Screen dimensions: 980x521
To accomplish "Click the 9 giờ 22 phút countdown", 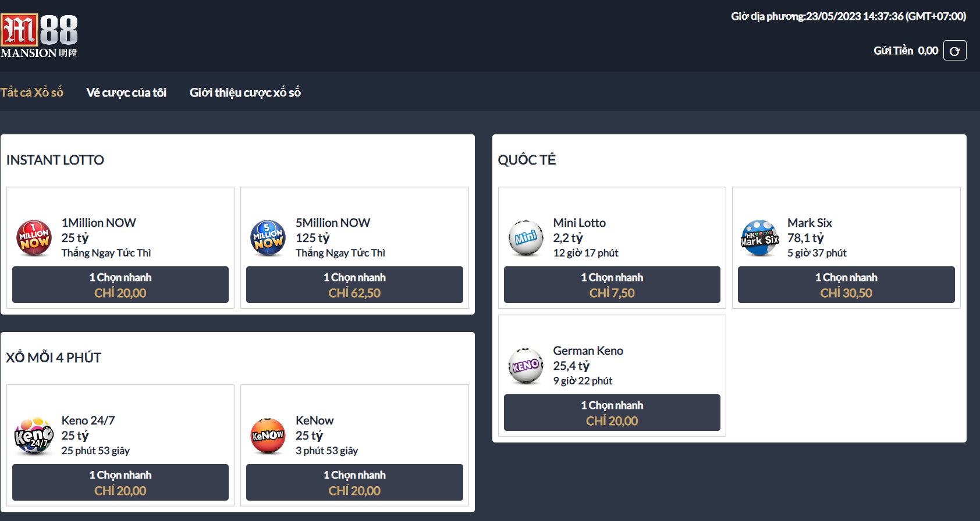I will click(x=583, y=381).
